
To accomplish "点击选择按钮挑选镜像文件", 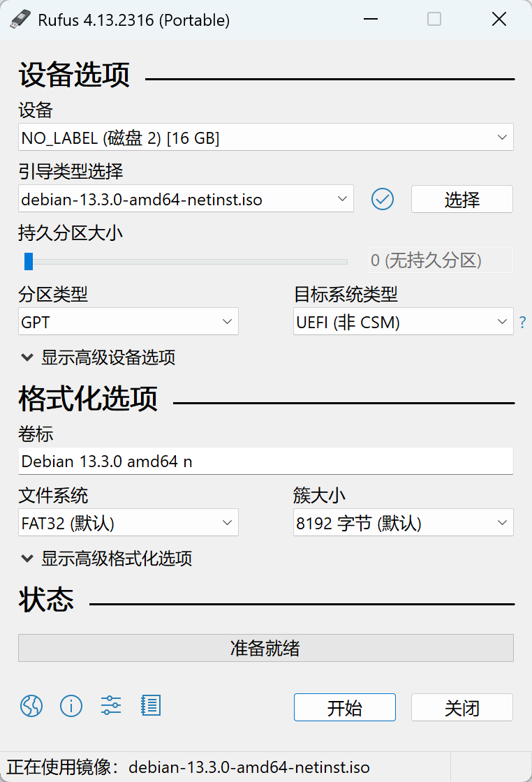I will pos(461,199).
